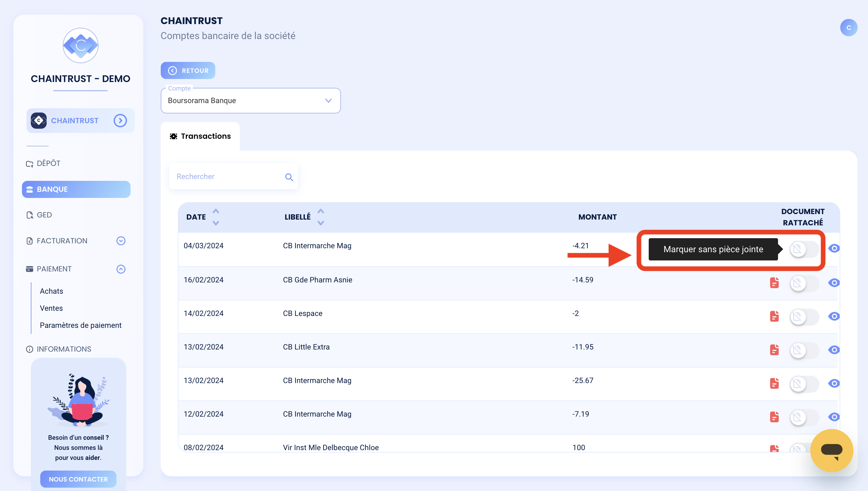868x491 pixels.
Task: Click the CB Lespace label
Action: click(x=303, y=314)
